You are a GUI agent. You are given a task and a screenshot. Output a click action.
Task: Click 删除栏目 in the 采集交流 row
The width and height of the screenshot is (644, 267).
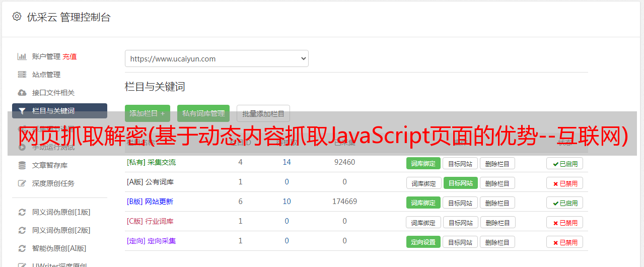point(497,163)
